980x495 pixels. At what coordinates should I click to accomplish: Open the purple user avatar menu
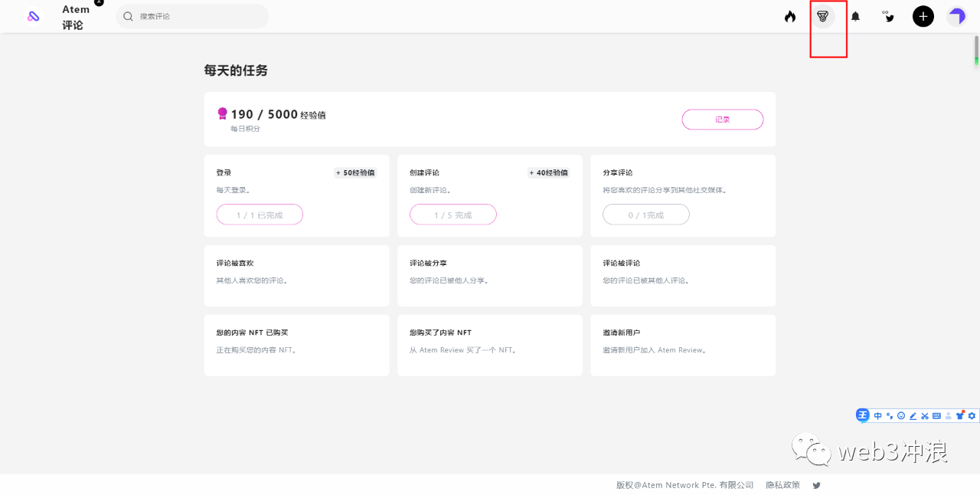point(956,16)
